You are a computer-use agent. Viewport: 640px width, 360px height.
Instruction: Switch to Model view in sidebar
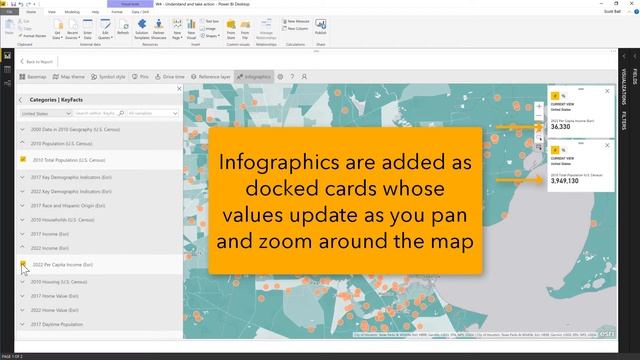(7, 83)
